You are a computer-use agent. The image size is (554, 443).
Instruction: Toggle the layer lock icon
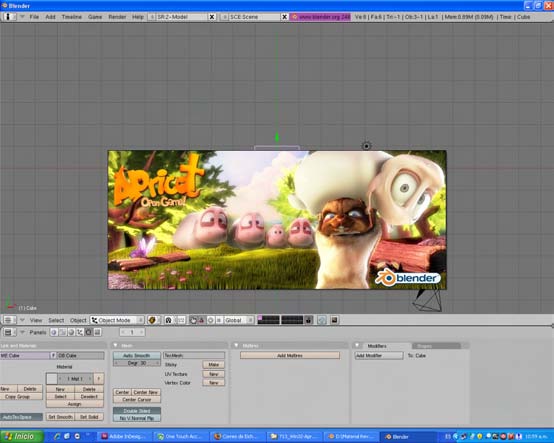click(x=309, y=320)
